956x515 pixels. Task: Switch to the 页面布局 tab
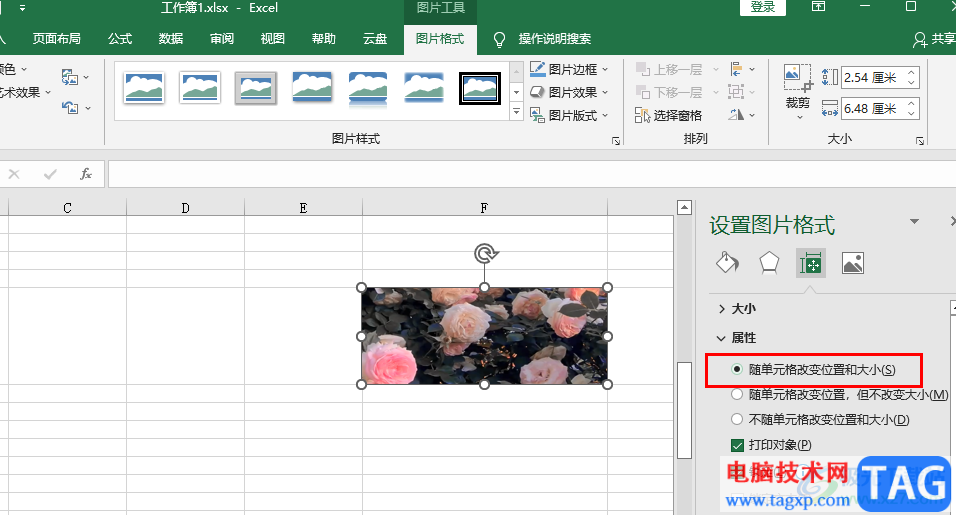[x=57, y=39]
